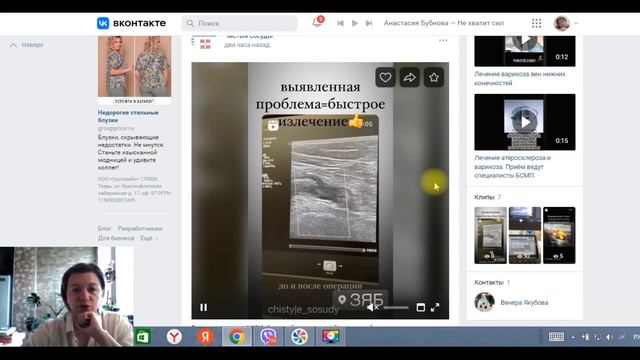Open the VK services grid menu
Screen dimensions: 640x360
(x=536, y=23)
